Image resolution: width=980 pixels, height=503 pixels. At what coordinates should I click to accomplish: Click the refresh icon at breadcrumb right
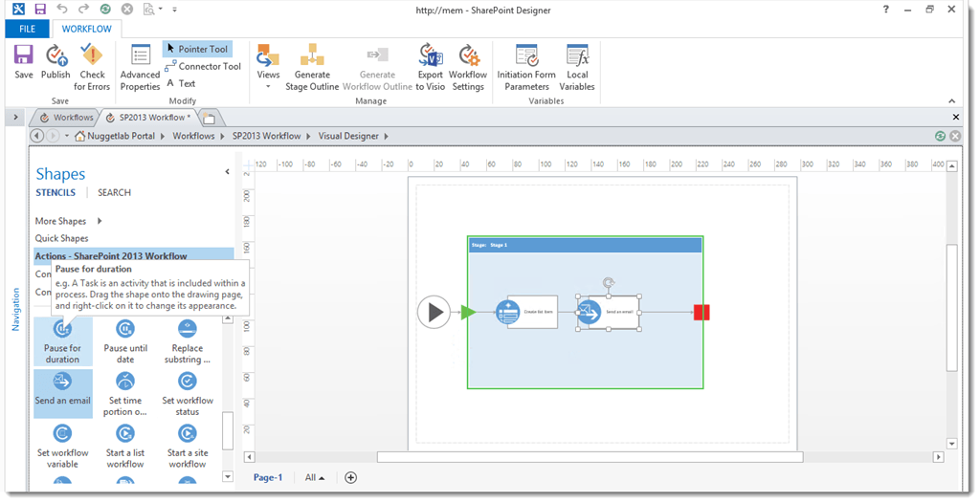[x=940, y=136]
